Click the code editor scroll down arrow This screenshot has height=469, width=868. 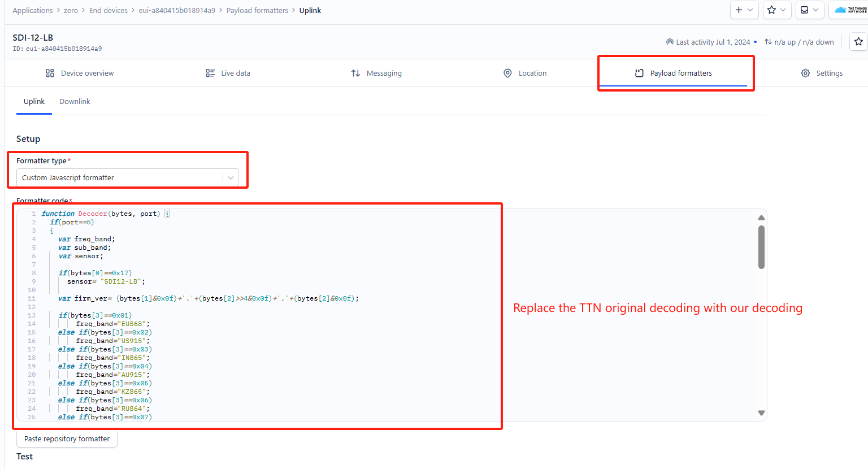click(761, 413)
